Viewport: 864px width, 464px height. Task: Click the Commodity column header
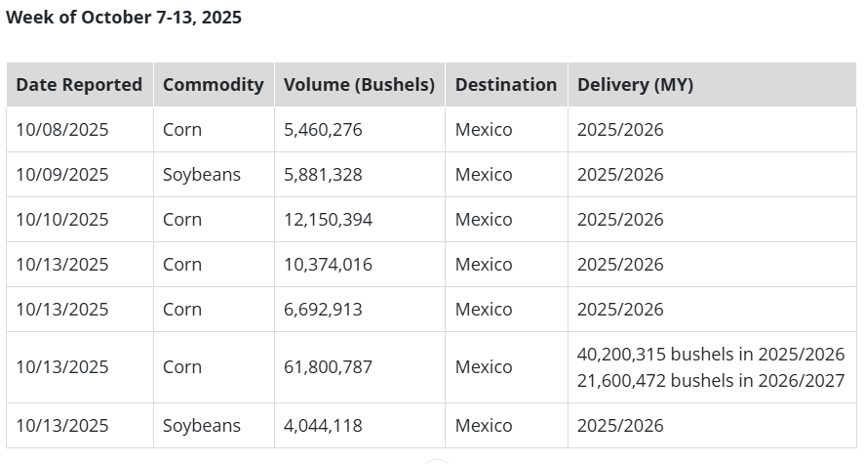click(213, 85)
